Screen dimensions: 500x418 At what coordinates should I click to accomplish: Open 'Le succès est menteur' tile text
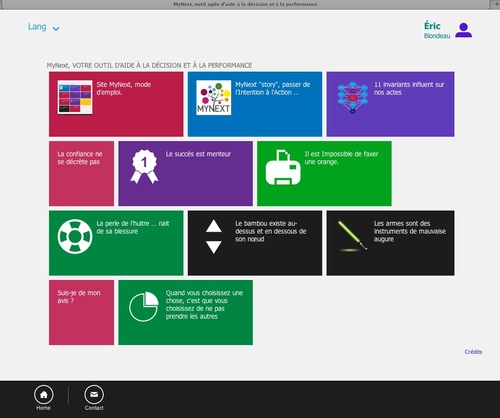point(198,154)
